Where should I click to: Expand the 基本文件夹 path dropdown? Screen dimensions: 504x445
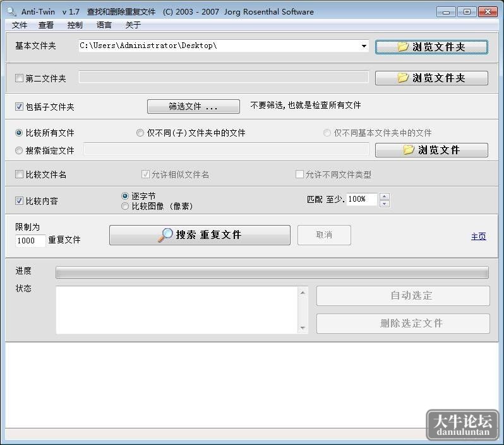click(364, 46)
